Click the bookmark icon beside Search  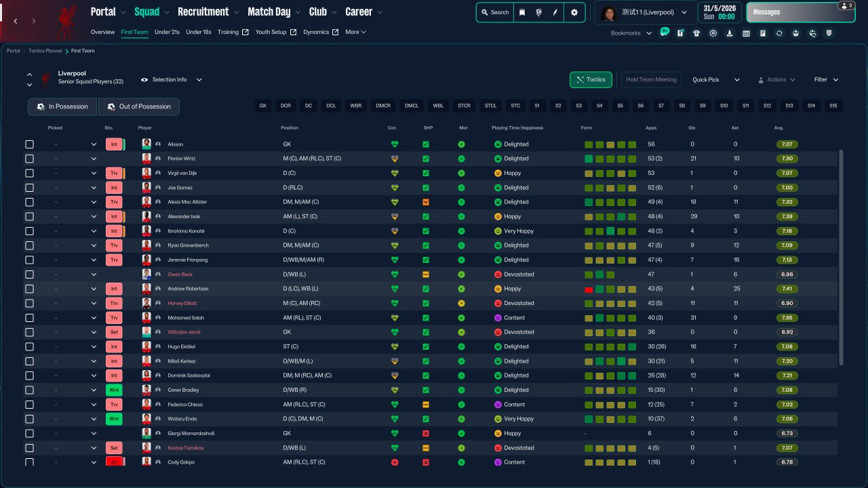click(x=522, y=12)
